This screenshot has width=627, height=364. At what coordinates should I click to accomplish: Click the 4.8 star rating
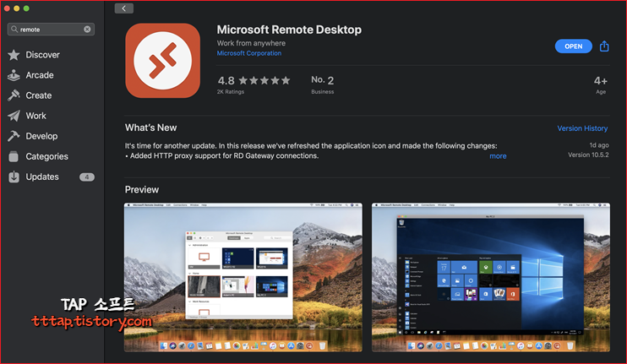pyautogui.click(x=254, y=80)
